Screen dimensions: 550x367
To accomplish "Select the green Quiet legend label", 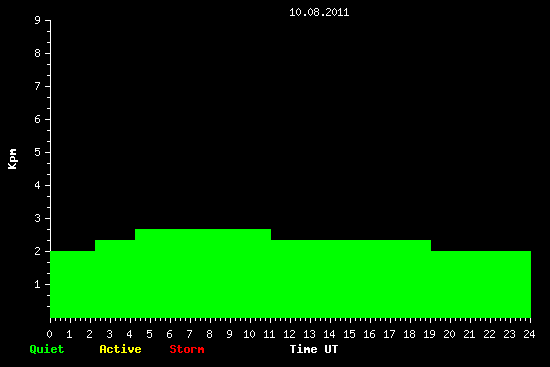I will tap(47, 349).
